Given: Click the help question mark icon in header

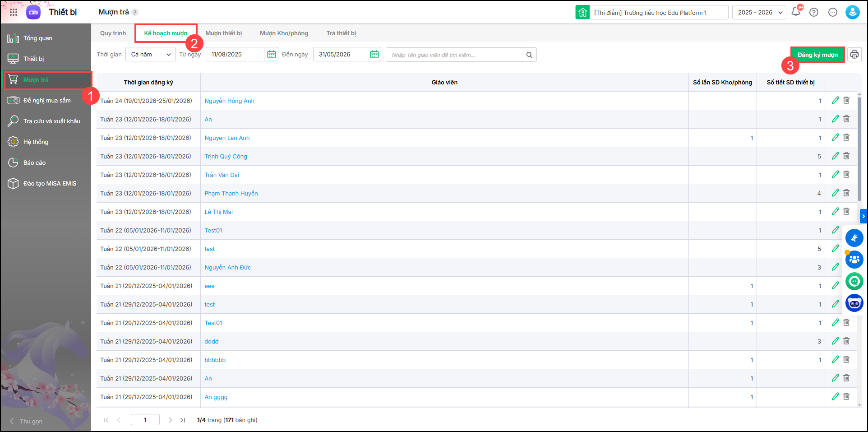Looking at the screenshot, I should (x=814, y=12).
